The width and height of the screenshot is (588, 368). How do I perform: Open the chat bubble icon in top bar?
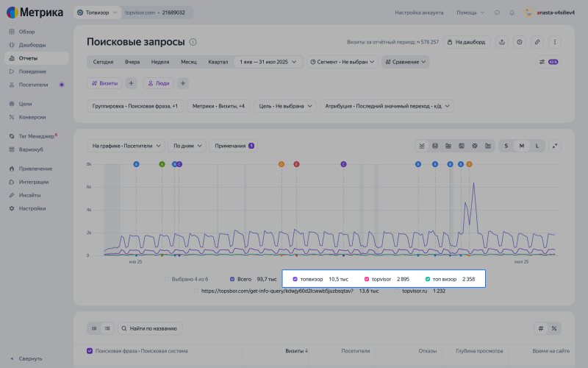tap(497, 13)
